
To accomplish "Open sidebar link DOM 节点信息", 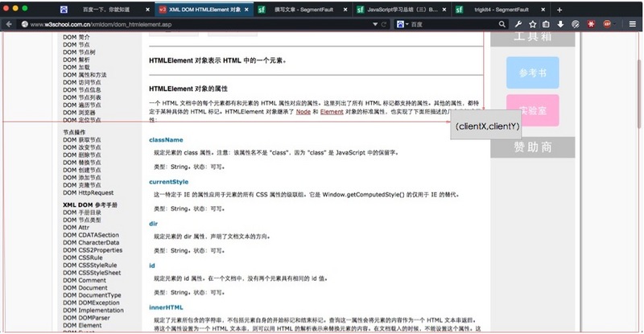I will pos(82,89).
